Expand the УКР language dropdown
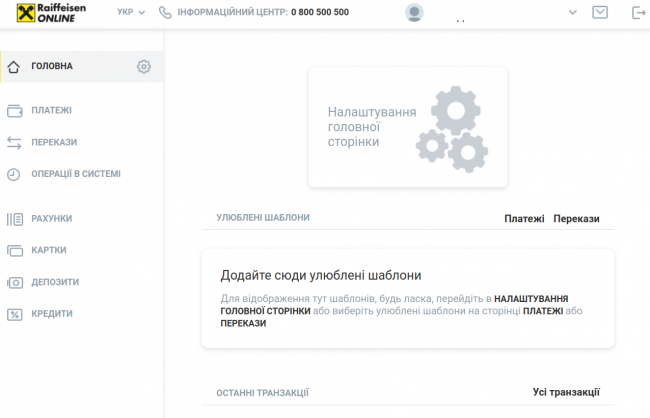This screenshot has height=418, width=650. tap(131, 13)
